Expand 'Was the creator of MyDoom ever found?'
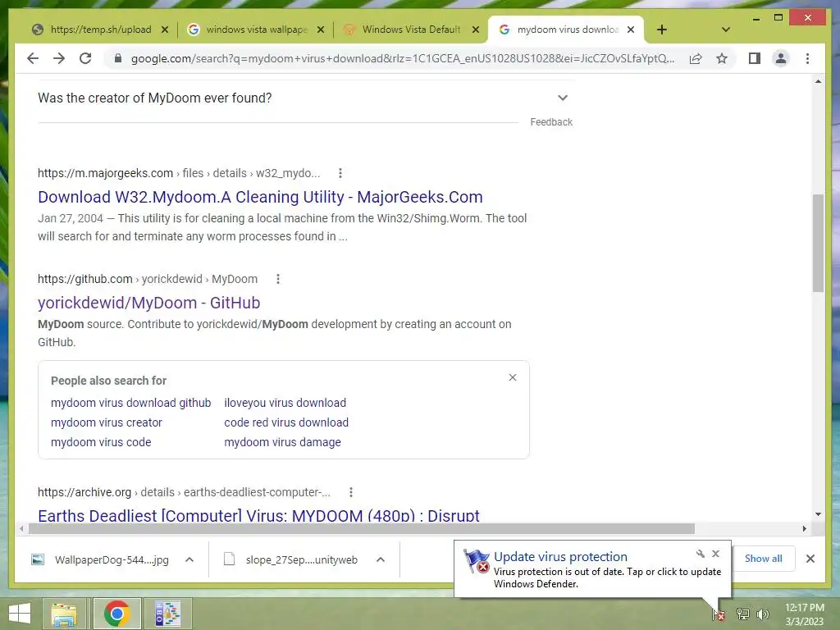 (x=304, y=98)
